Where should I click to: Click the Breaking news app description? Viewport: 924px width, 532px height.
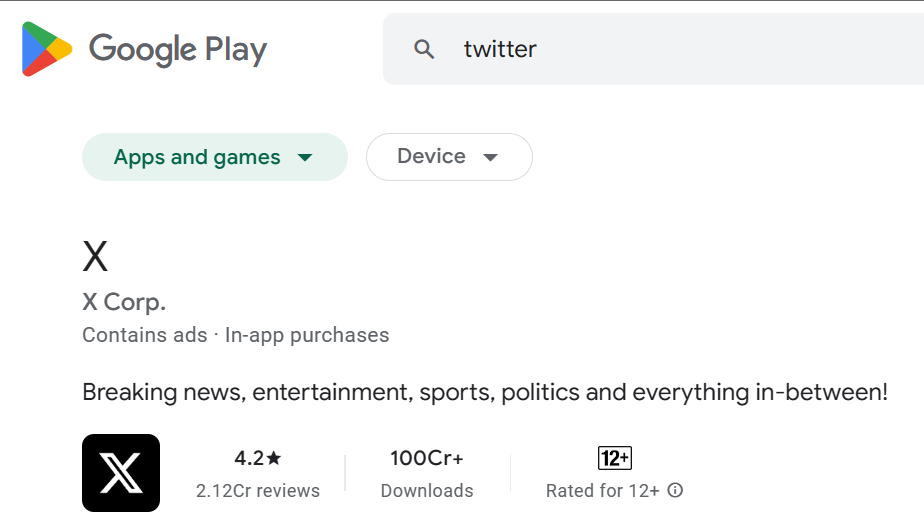coord(485,391)
